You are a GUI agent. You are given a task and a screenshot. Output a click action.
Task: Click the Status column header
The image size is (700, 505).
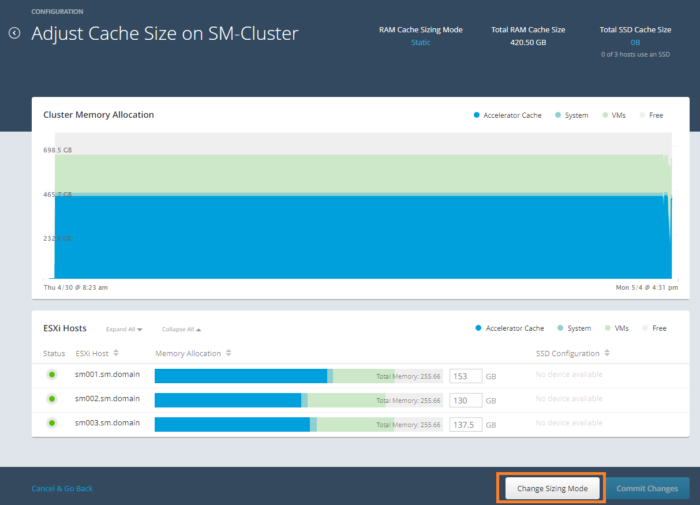(54, 353)
